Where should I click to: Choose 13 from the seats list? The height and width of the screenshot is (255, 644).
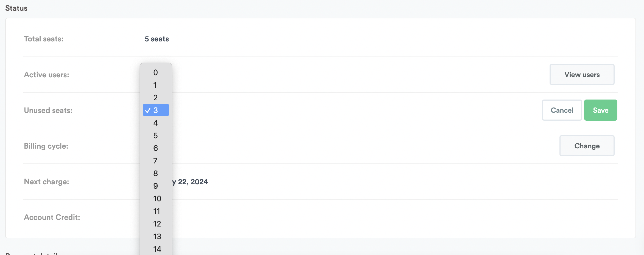[x=157, y=236]
